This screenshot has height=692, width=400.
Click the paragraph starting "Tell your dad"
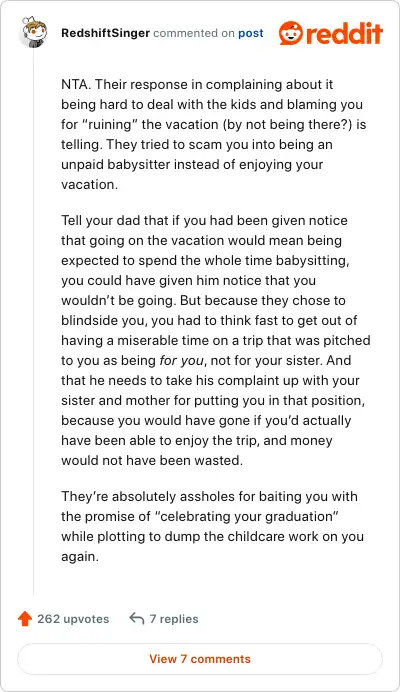pos(216,340)
